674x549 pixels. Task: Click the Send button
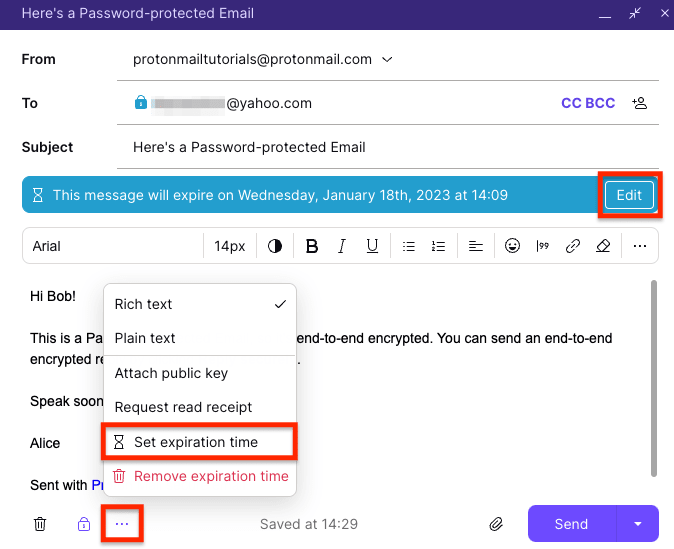click(572, 524)
